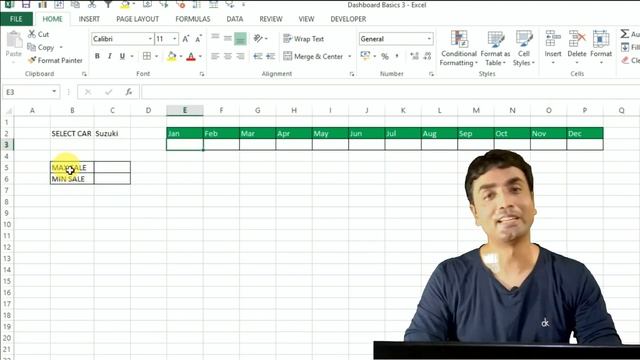Screen dimensions: 640x360
Task: Decrease decimal places
Action: pos(427,56)
